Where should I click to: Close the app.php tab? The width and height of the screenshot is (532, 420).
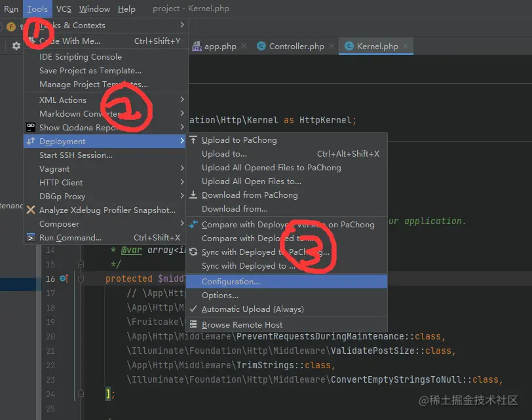click(244, 46)
